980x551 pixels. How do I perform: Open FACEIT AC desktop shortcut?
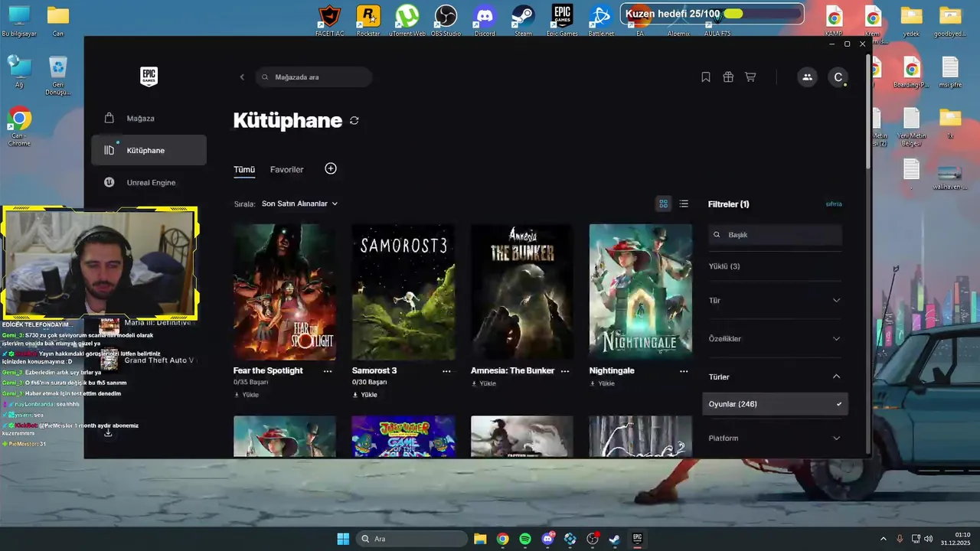click(x=328, y=20)
